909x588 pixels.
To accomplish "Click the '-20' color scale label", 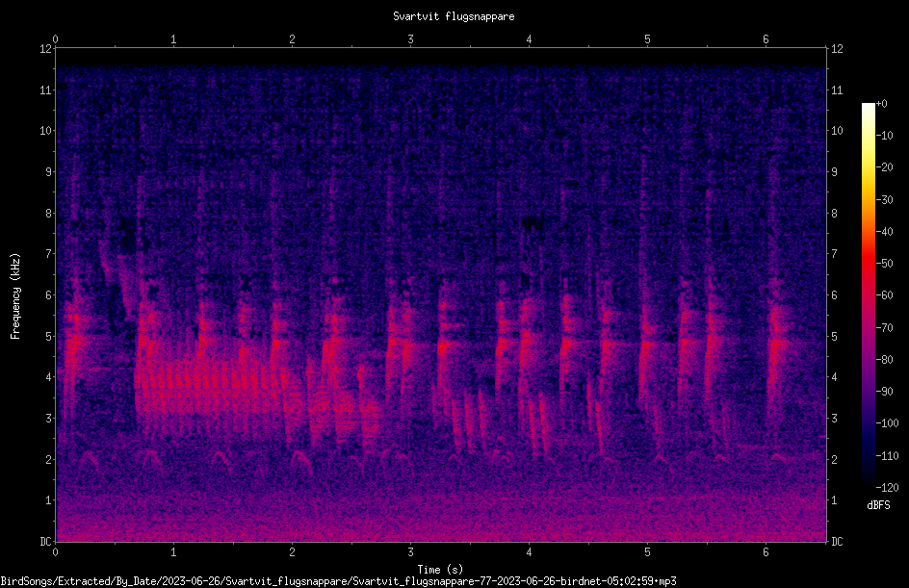I will click(x=884, y=167).
